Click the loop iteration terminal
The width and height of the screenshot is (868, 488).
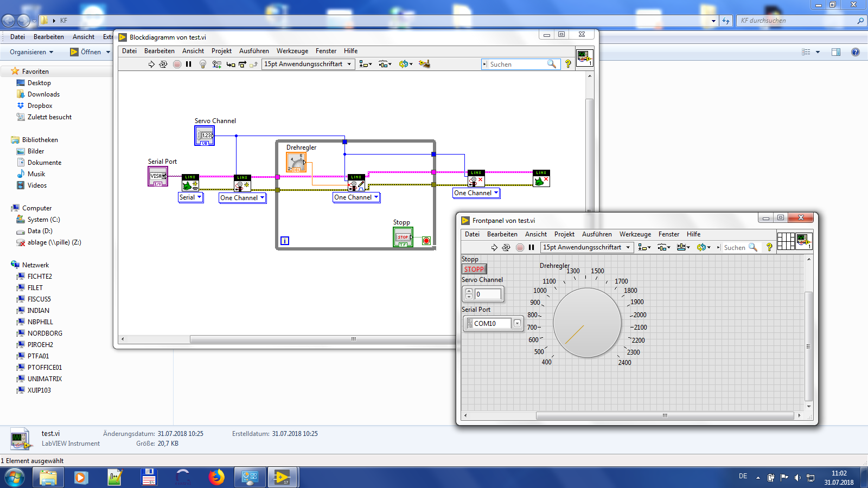pyautogui.click(x=285, y=241)
